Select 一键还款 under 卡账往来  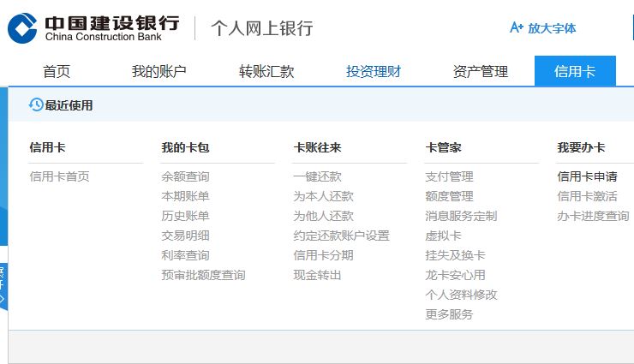click(x=317, y=176)
